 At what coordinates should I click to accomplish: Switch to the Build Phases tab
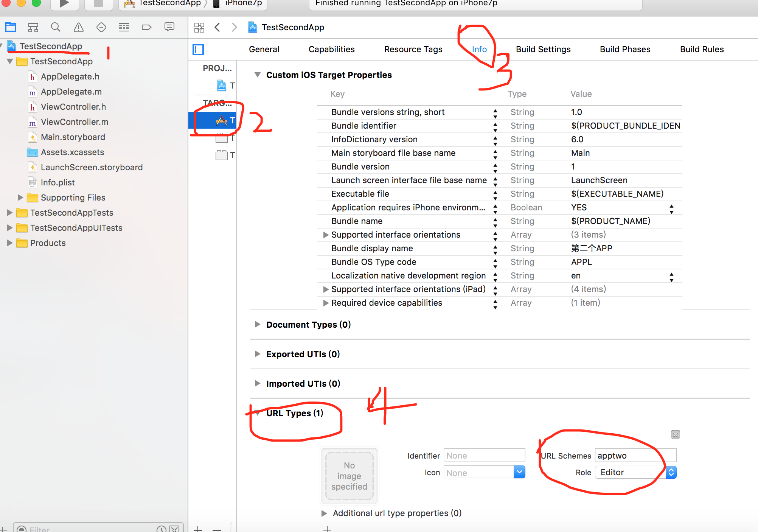(x=625, y=50)
